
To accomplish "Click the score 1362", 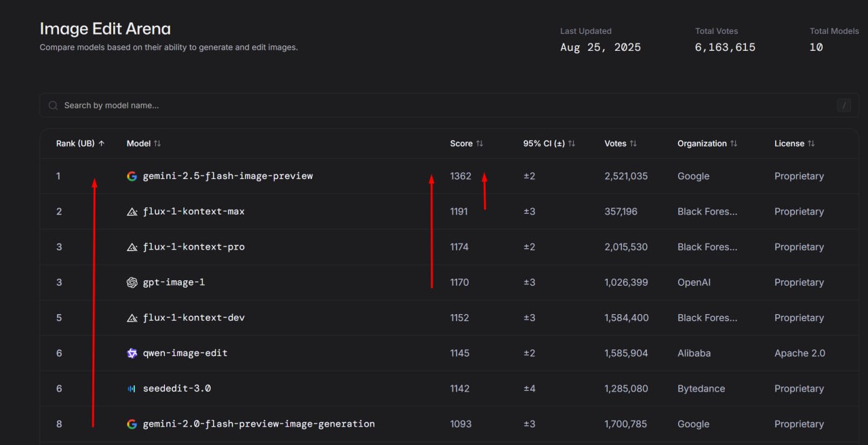I will [x=460, y=176].
